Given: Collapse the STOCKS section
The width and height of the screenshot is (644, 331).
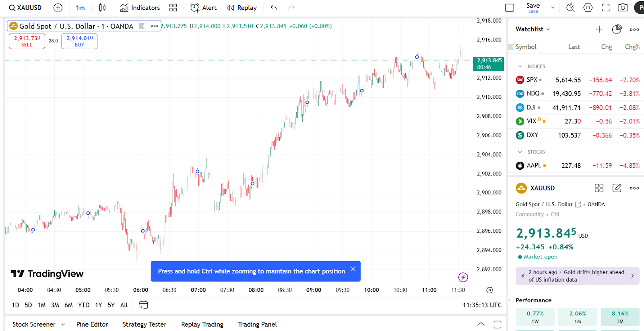Looking at the screenshot, I should (520, 152).
